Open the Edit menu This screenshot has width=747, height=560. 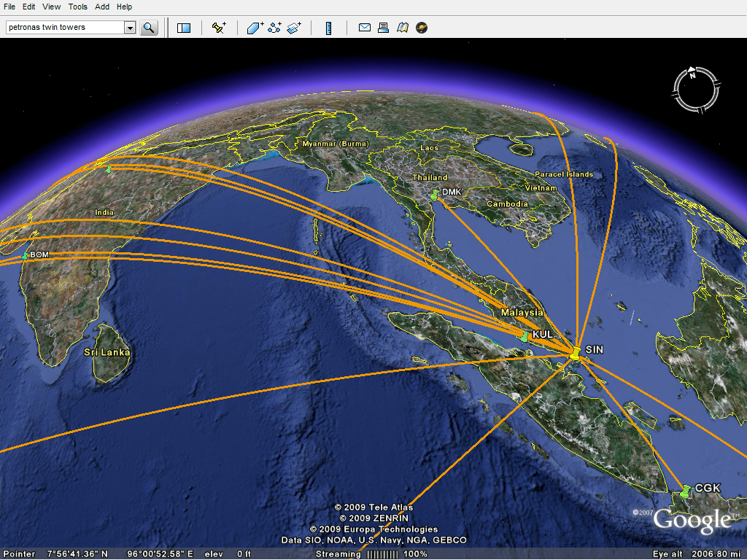click(x=28, y=7)
